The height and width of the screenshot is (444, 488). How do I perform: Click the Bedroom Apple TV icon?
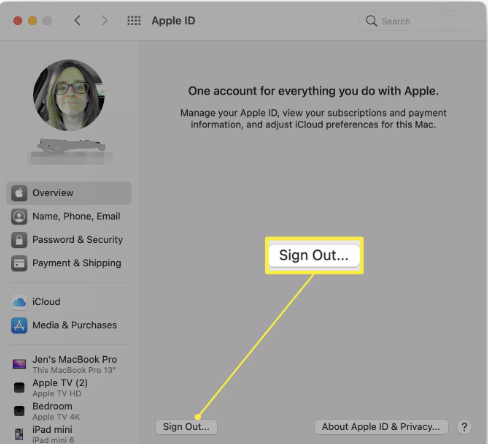(19, 411)
